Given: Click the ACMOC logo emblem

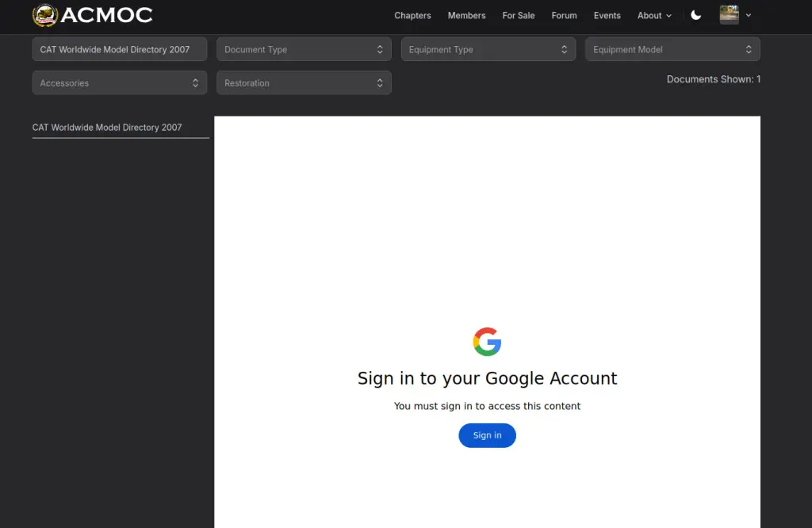Looking at the screenshot, I should click(x=45, y=15).
